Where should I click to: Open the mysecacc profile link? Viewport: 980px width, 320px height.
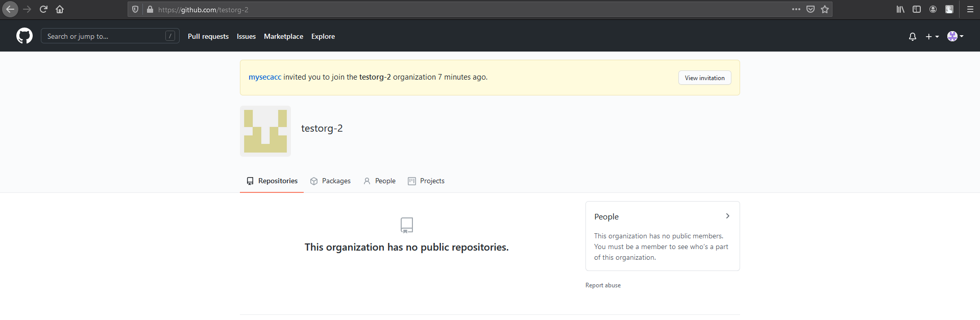[x=264, y=77]
